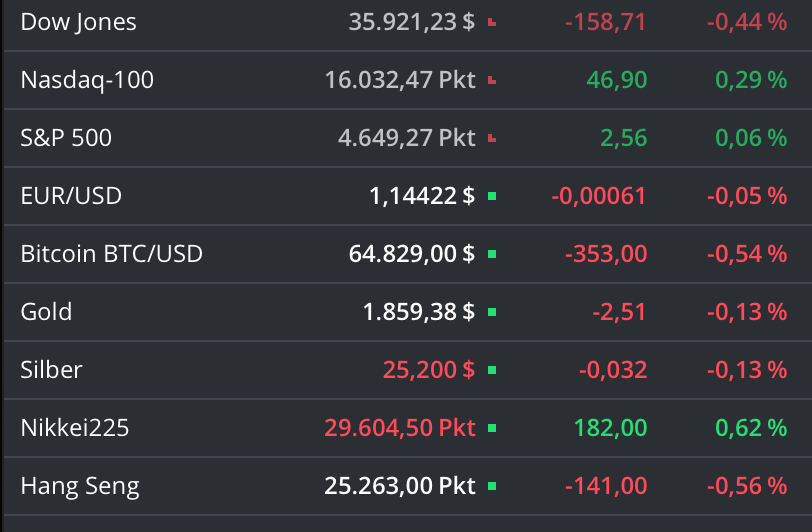
Task: Open the Gold commodity page
Action: [46, 312]
